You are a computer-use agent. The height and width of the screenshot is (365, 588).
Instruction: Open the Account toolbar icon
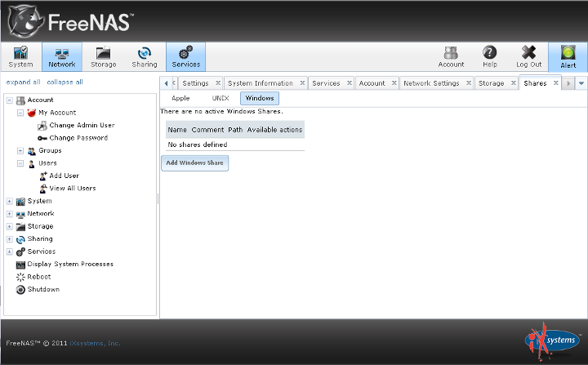tap(451, 56)
